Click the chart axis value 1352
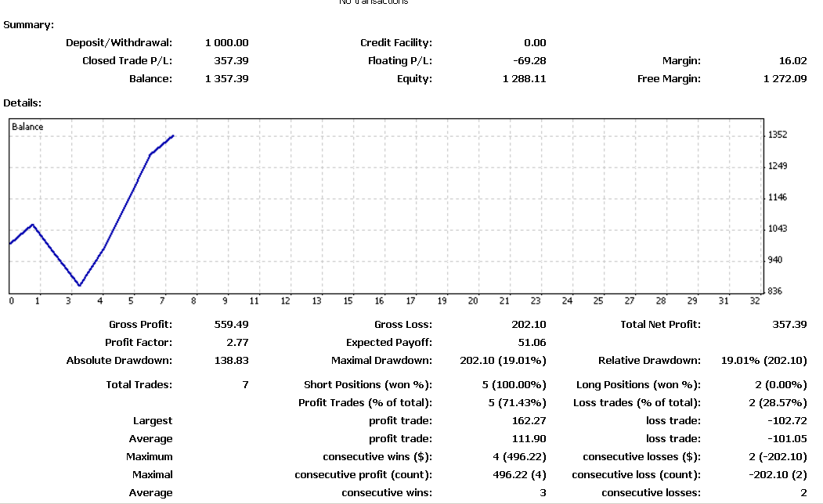 (x=778, y=135)
